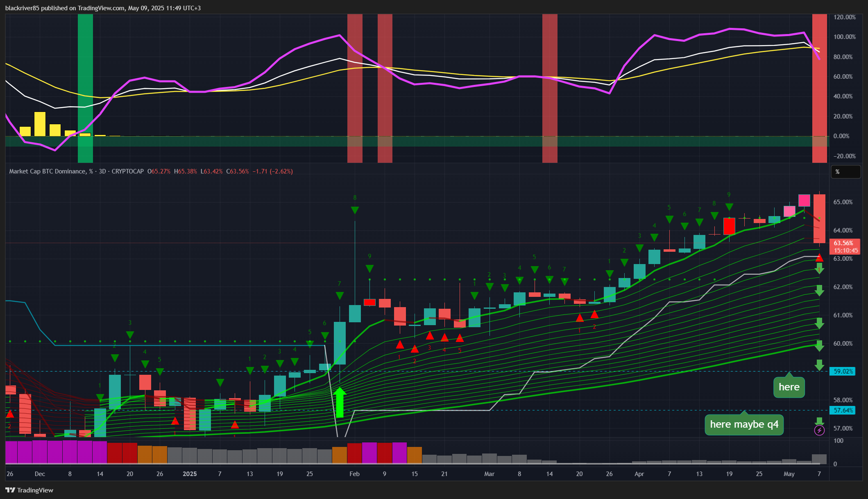Click "Market Cap BTC Dominance, %" title
Image resolution: width=868 pixels, height=499 pixels.
(51, 171)
